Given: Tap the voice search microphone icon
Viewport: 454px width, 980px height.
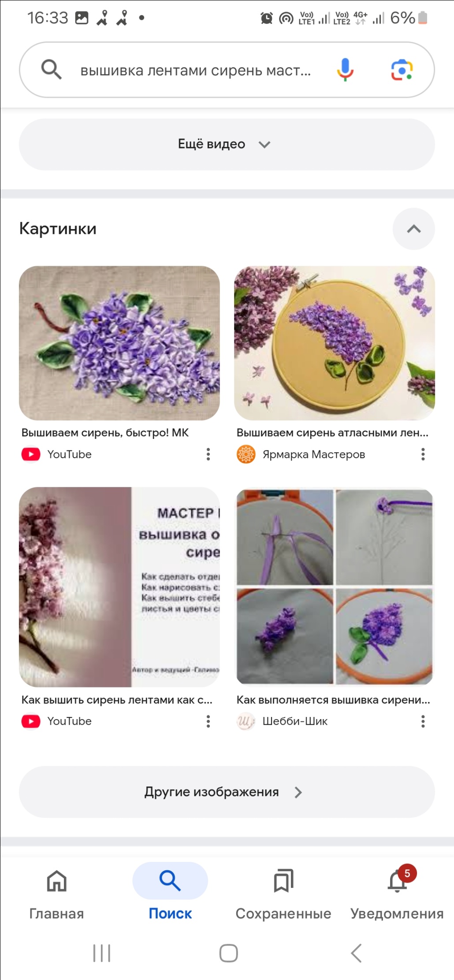Looking at the screenshot, I should tap(345, 70).
